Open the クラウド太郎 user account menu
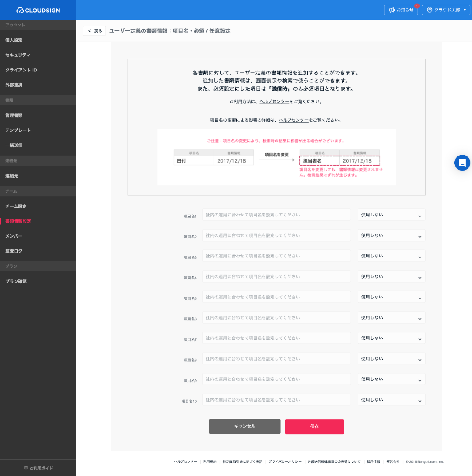Image resolution: width=472 pixels, height=476 pixels. 446,10
